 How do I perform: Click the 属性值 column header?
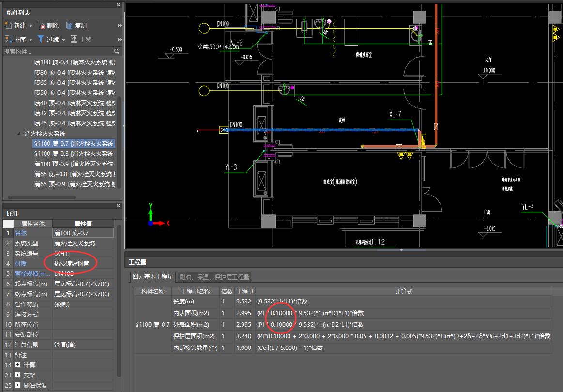coord(83,224)
